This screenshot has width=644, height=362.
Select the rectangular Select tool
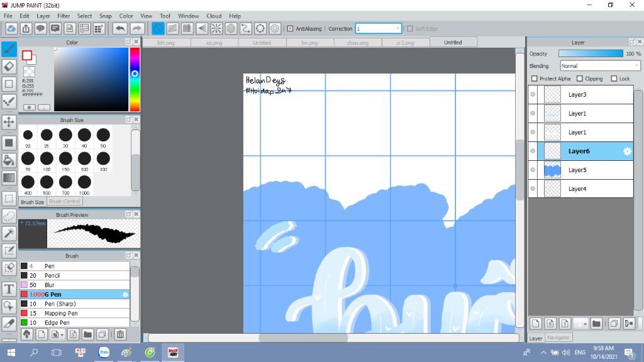coord(9,198)
